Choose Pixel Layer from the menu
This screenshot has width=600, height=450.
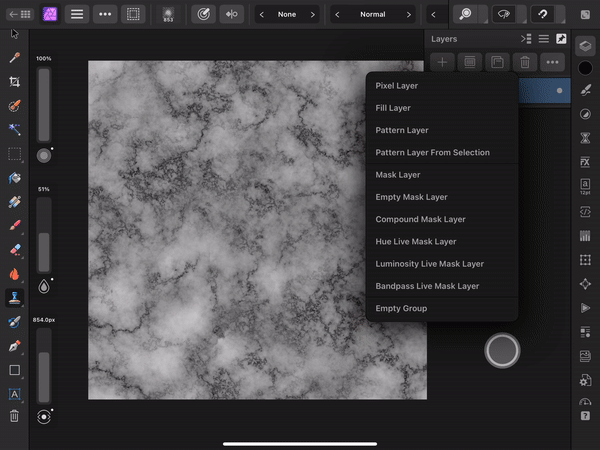tap(442, 86)
